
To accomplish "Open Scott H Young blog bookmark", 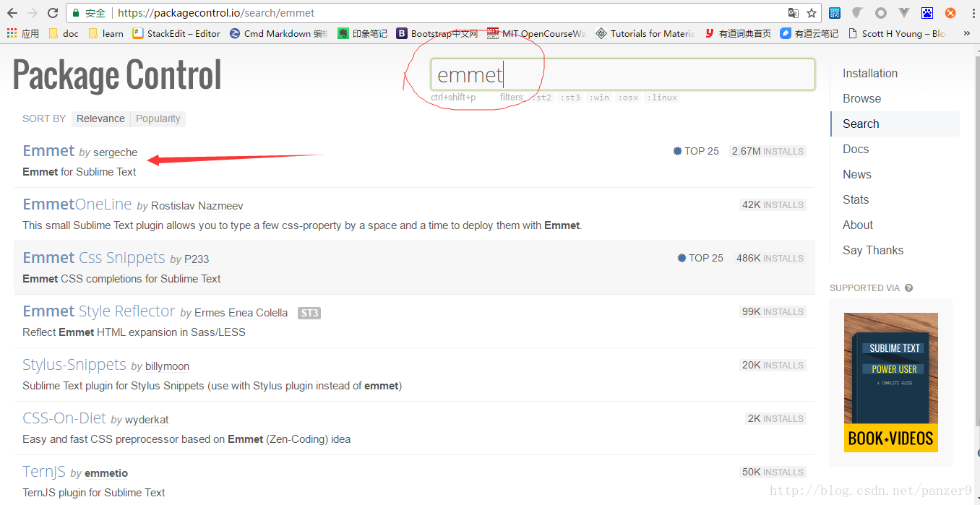I will pos(896,33).
